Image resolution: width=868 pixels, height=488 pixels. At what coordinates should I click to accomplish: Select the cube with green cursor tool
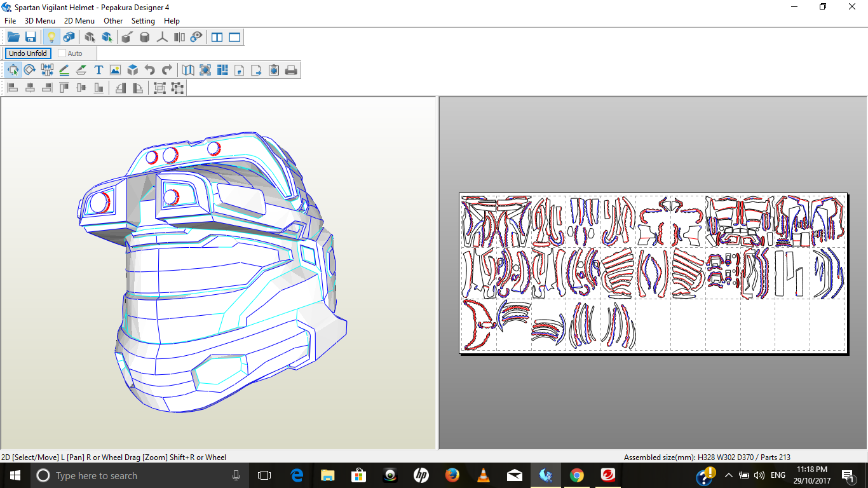[x=107, y=37]
